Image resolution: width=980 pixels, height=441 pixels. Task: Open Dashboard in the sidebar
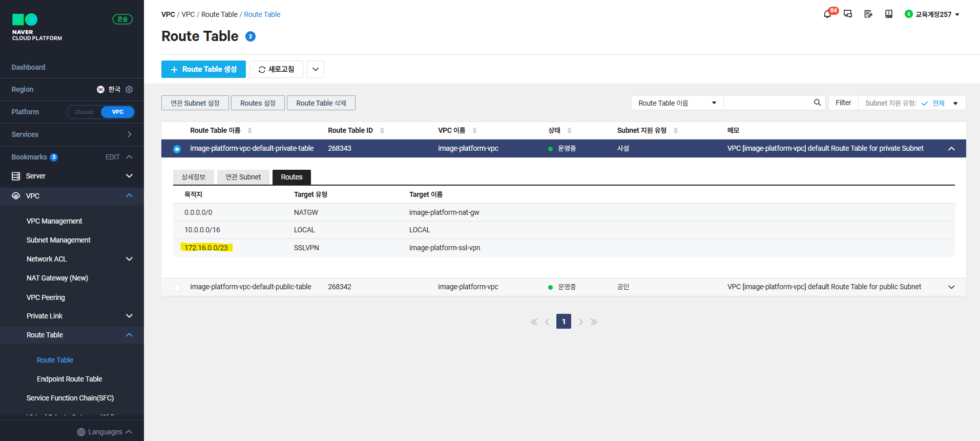tap(28, 67)
